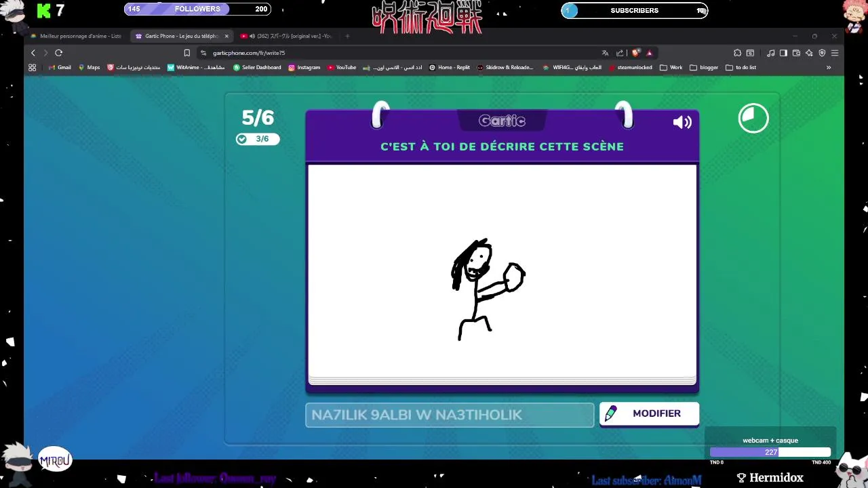Click the stick figure drawing canvas
Image resolution: width=868 pixels, height=488 pixels.
(502, 271)
